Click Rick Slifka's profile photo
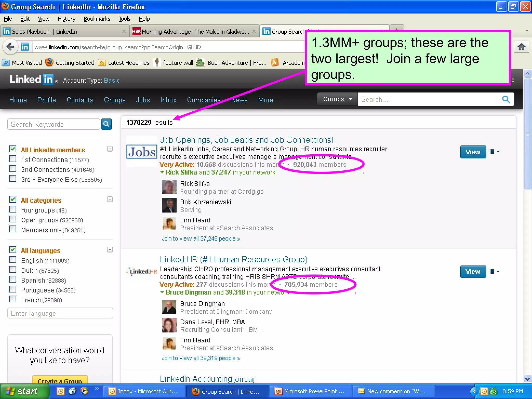The width and height of the screenshot is (532, 399). (169, 187)
